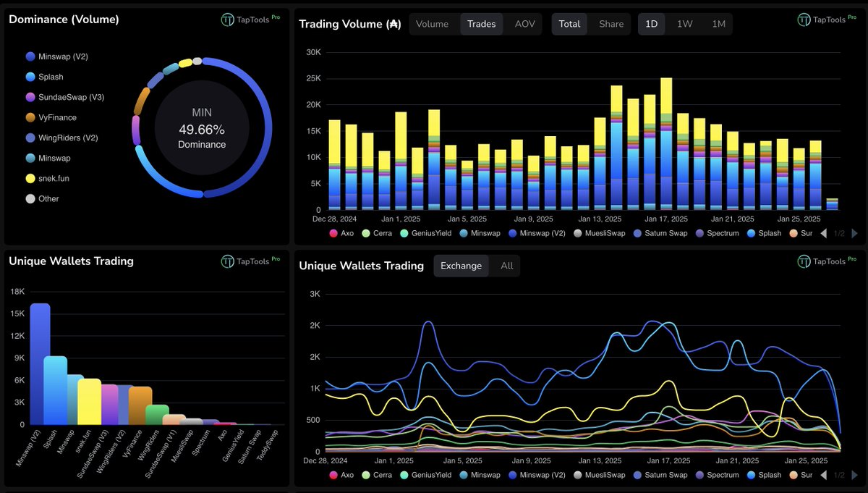Screen dimensions: 868x493
Task: Select All in Unique Wallets Trading
Action: point(507,266)
